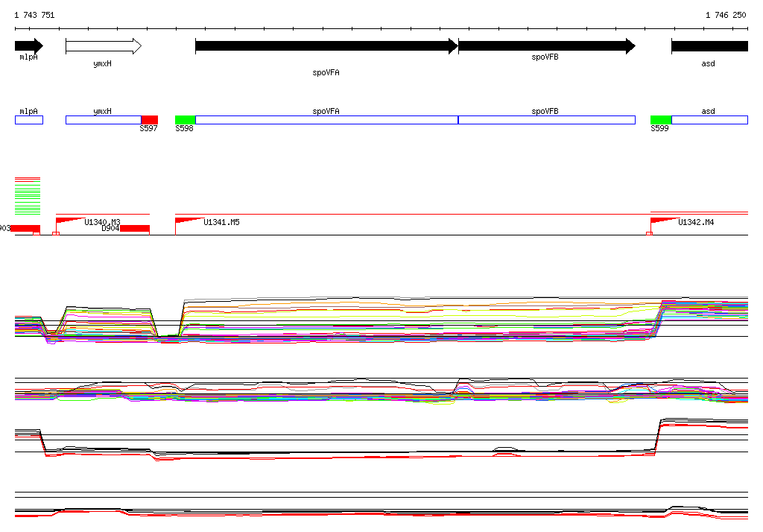Viewport: 763px width, 532px height.
Task: Click the spoVFB label under black arrow
Action: [x=545, y=57]
